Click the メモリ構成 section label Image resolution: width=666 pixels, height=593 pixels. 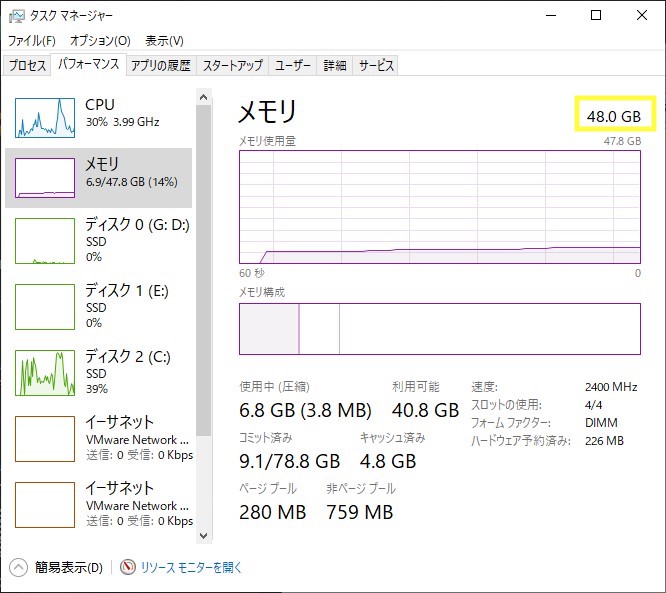pyautogui.click(x=262, y=292)
